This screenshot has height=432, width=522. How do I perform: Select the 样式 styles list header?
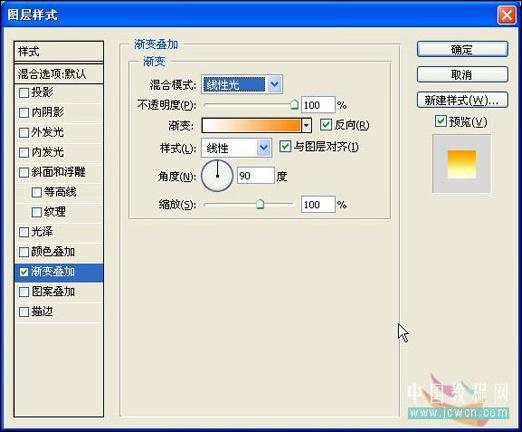coord(59,52)
